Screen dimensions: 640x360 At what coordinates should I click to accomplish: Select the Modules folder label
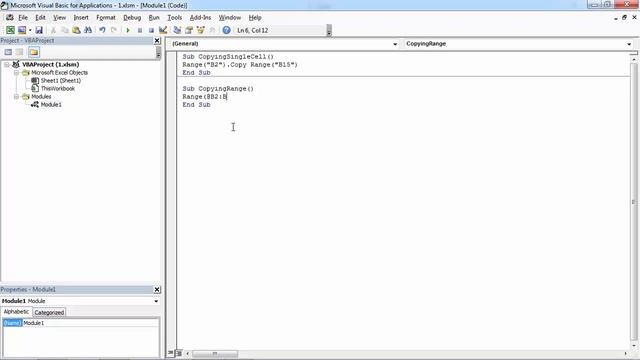point(41,97)
